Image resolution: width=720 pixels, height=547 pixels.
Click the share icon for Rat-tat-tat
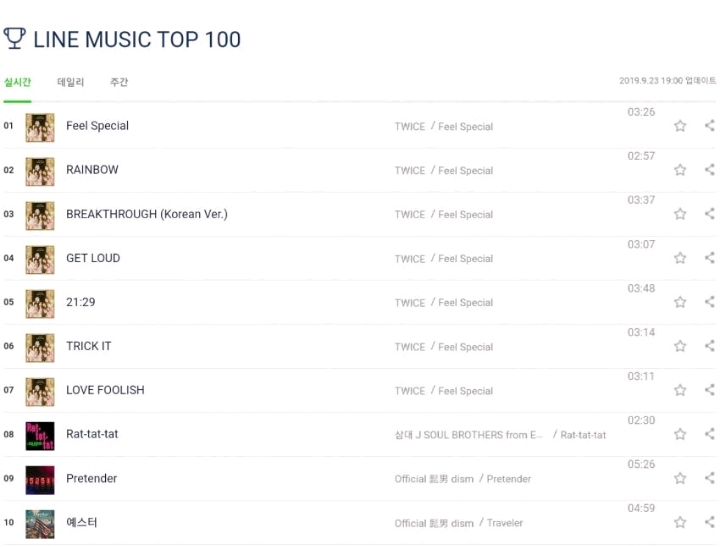tap(710, 434)
